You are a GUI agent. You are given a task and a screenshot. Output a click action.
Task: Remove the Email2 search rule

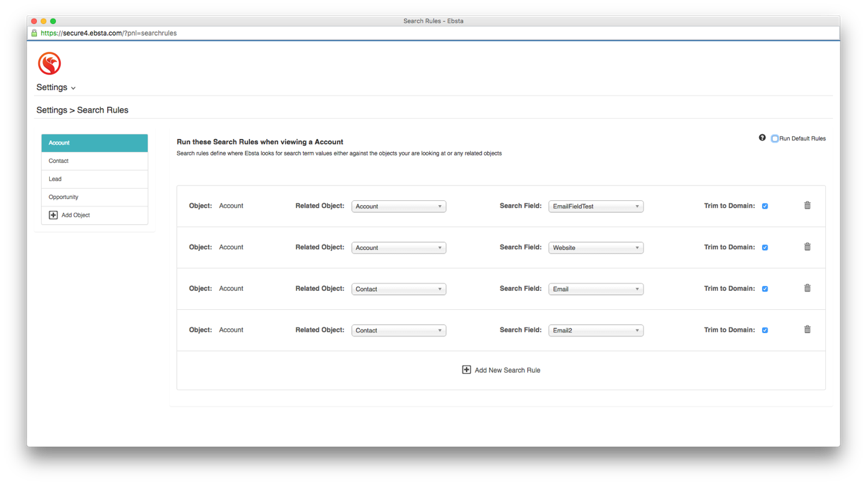[807, 330]
